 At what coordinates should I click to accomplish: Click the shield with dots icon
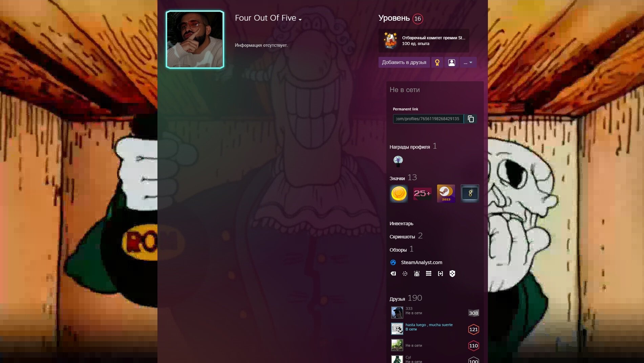coord(452,274)
